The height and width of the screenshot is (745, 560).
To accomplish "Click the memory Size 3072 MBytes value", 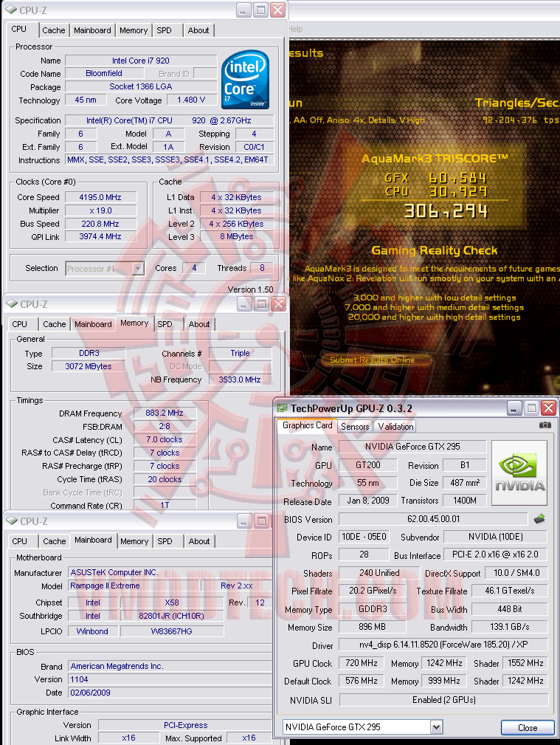I will tap(89, 366).
